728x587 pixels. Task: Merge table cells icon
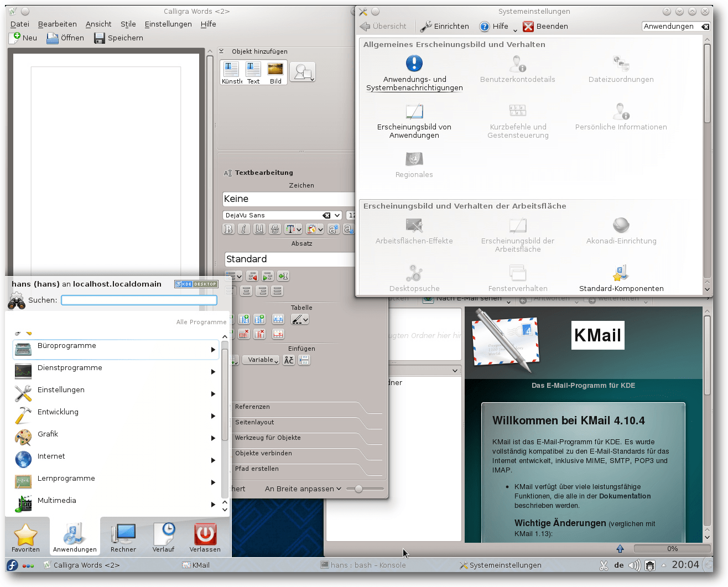click(278, 319)
